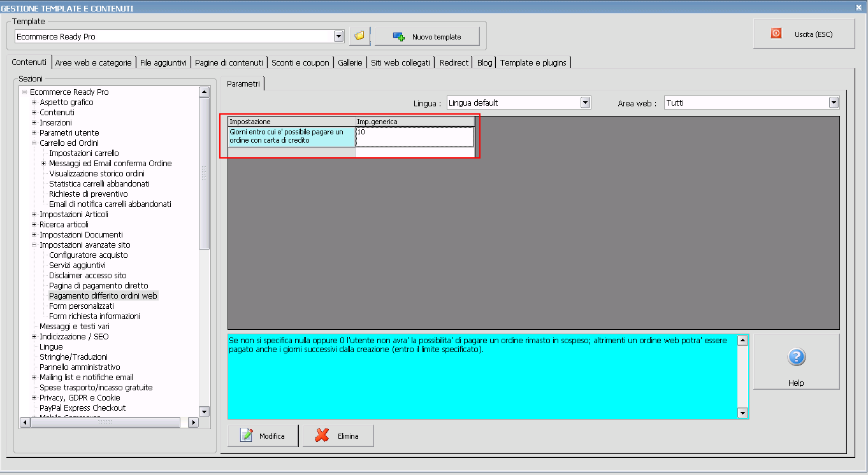Click the 'Giorni entro cui e' possibile pagare' cell
The image size is (868, 475).
click(x=292, y=136)
